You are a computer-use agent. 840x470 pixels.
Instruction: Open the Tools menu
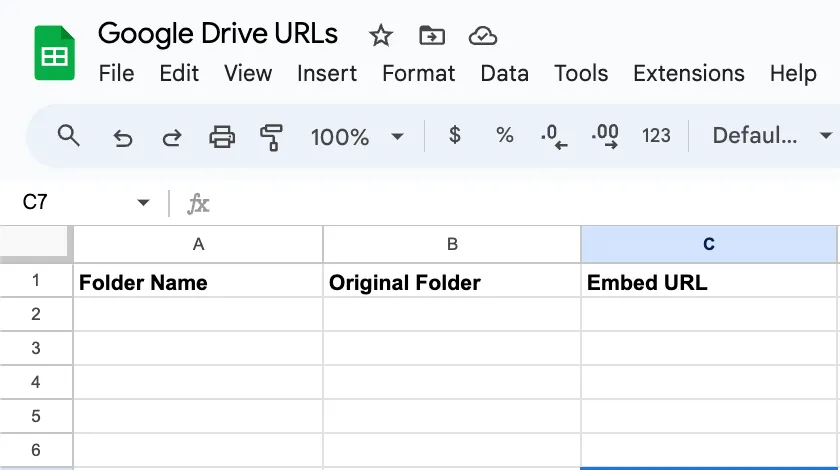(581, 73)
